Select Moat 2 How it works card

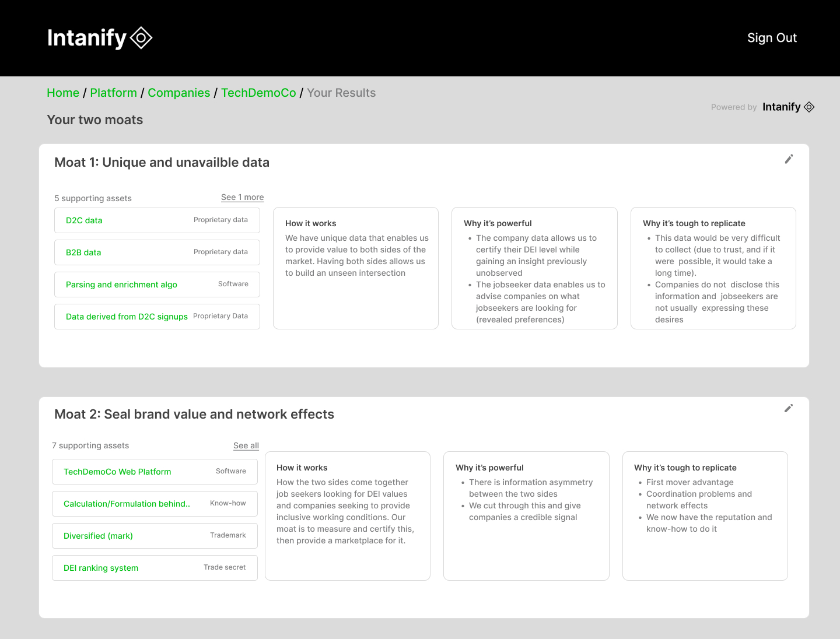tap(348, 516)
